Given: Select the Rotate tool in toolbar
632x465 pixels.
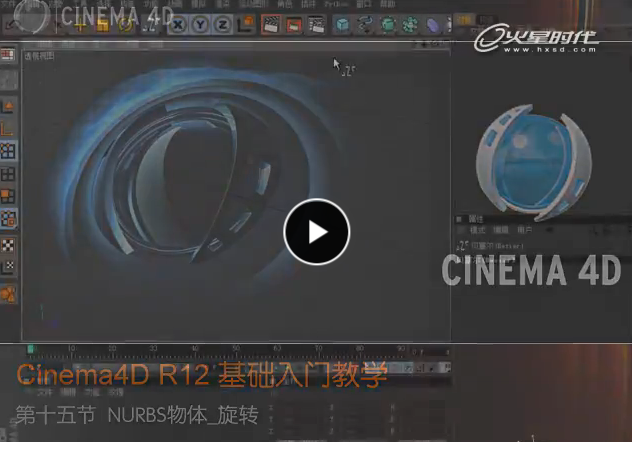Looking at the screenshot, I should click(126, 25).
